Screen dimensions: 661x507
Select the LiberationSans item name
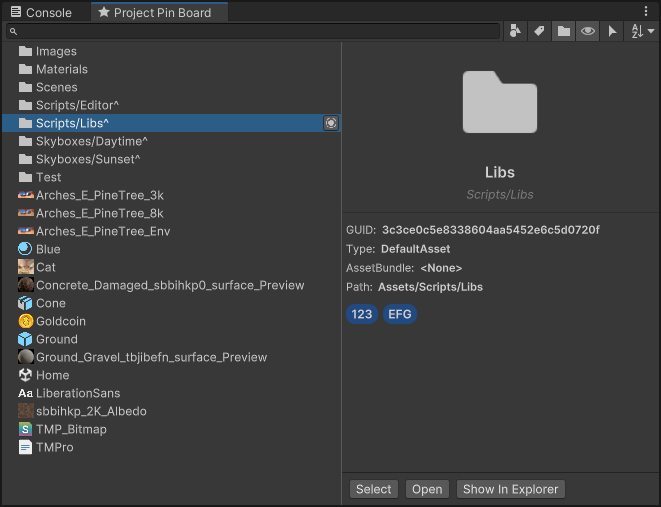tap(78, 393)
